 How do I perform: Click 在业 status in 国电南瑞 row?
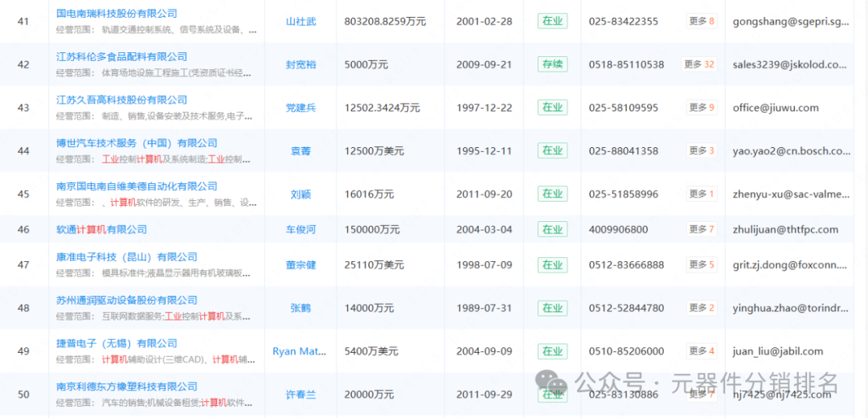[552, 22]
